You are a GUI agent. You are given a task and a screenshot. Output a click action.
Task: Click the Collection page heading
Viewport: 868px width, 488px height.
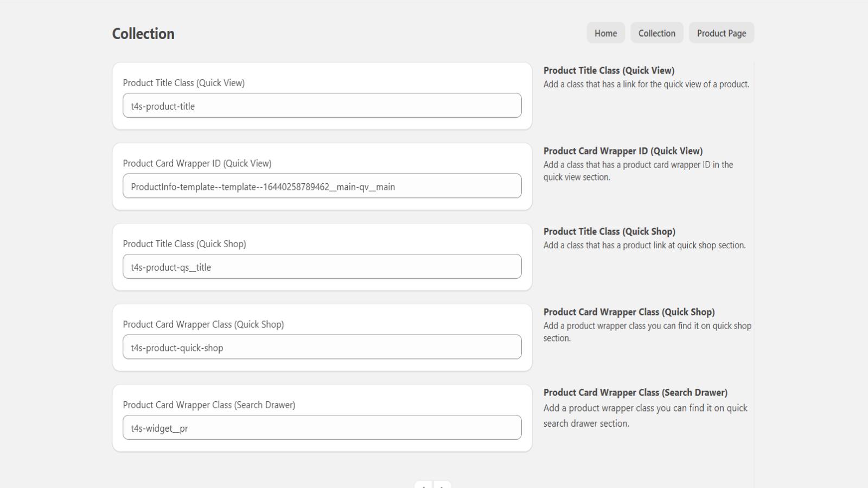[x=143, y=33]
